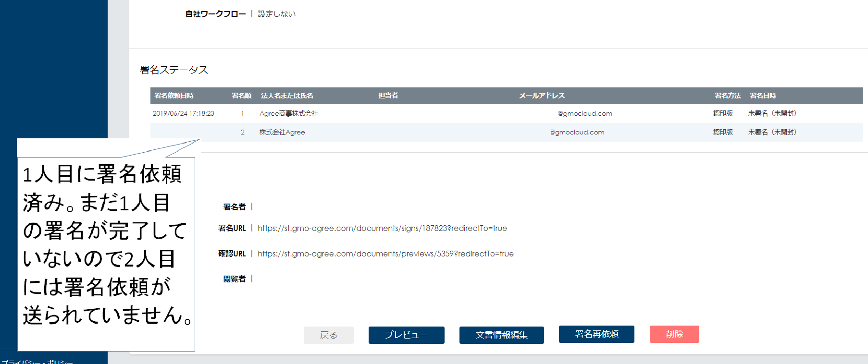Click the 担当者 column header
Screen dimensions: 868x364
[x=388, y=96]
